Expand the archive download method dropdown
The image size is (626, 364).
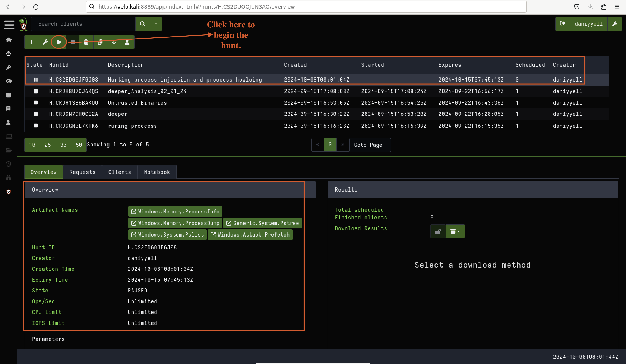(x=455, y=231)
